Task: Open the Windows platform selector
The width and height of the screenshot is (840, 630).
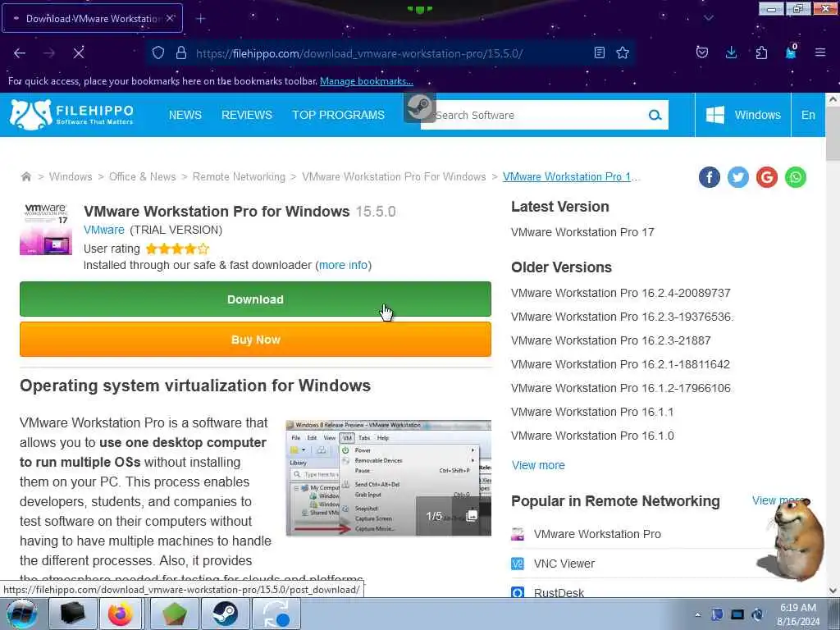Action: tap(743, 115)
